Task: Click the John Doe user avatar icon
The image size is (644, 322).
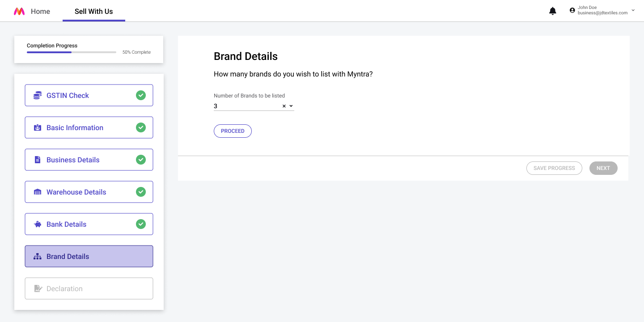Action: point(572,10)
